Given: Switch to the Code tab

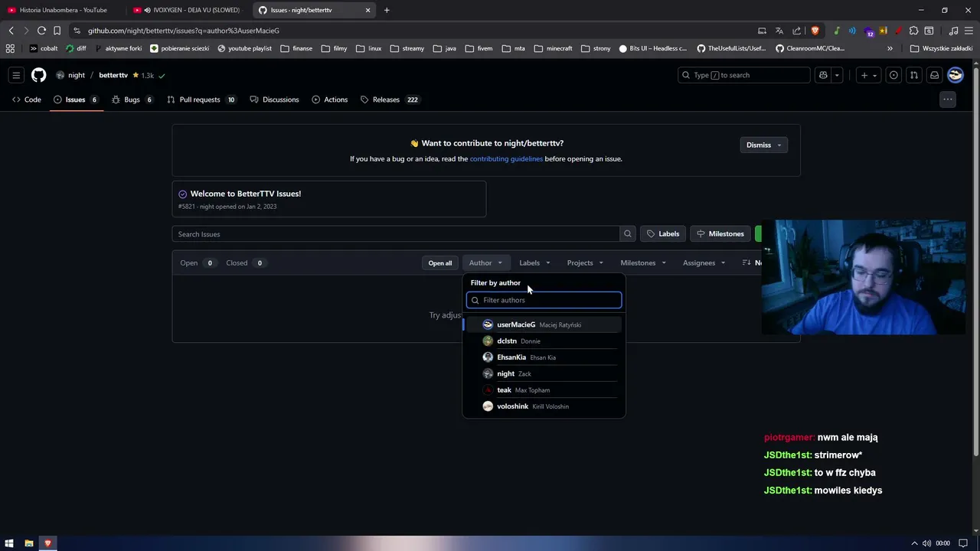Looking at the screenshot, I should coord(27,99).
